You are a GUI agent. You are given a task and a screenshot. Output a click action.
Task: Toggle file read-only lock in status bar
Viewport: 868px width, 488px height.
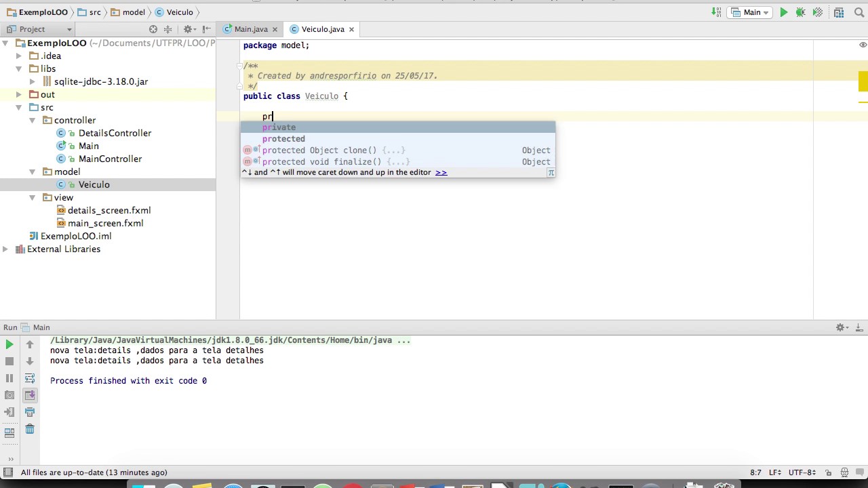click(829, 472)
